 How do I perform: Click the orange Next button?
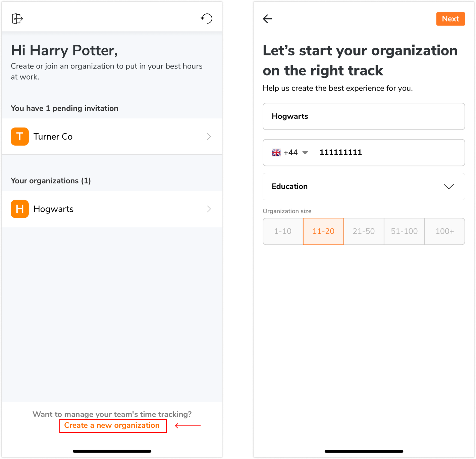tap(451, 19)
